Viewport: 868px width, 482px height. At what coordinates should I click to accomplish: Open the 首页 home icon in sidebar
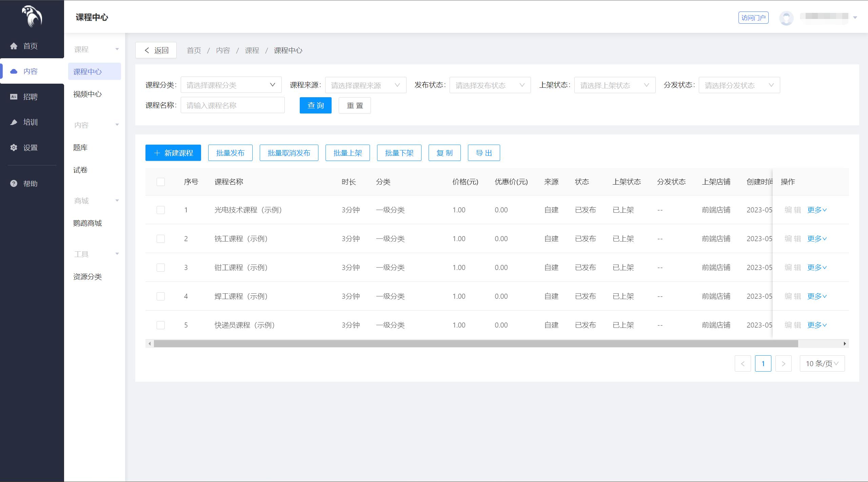click(14, 46)
